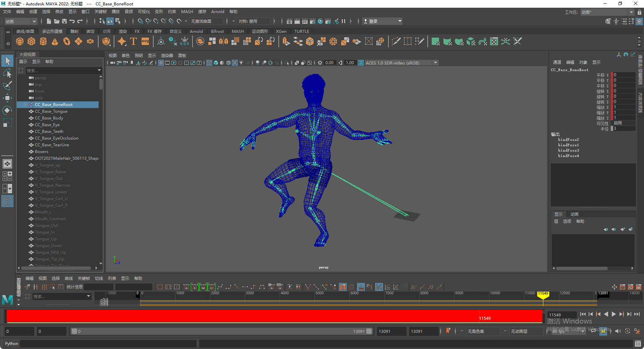Click the SVG import shelf icon

point(145,42)
